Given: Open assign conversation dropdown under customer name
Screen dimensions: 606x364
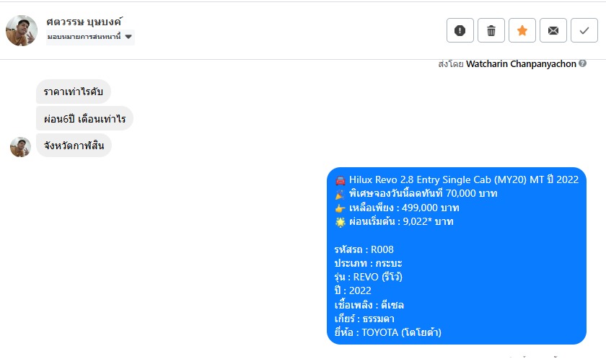Looking at the screenshot, I should [x=90, y=37].
